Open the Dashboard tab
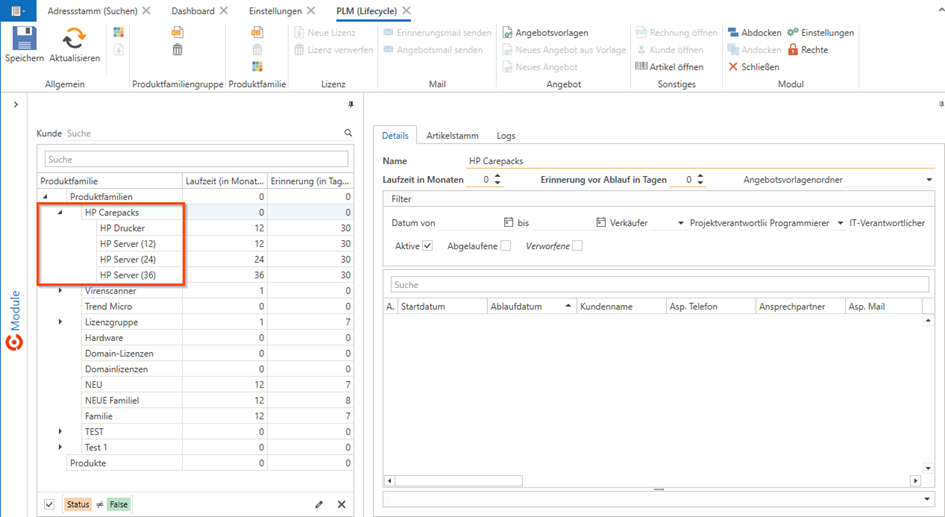Viewport: 945px width, 517px height. click(192, 11)
